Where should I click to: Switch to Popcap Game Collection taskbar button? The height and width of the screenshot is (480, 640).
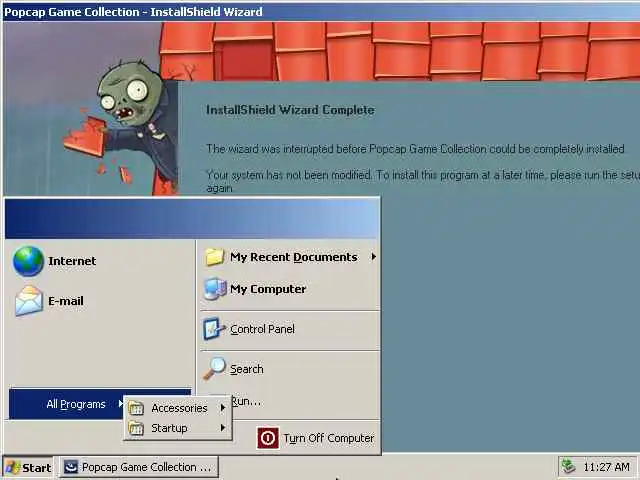(x=139, y=467)
